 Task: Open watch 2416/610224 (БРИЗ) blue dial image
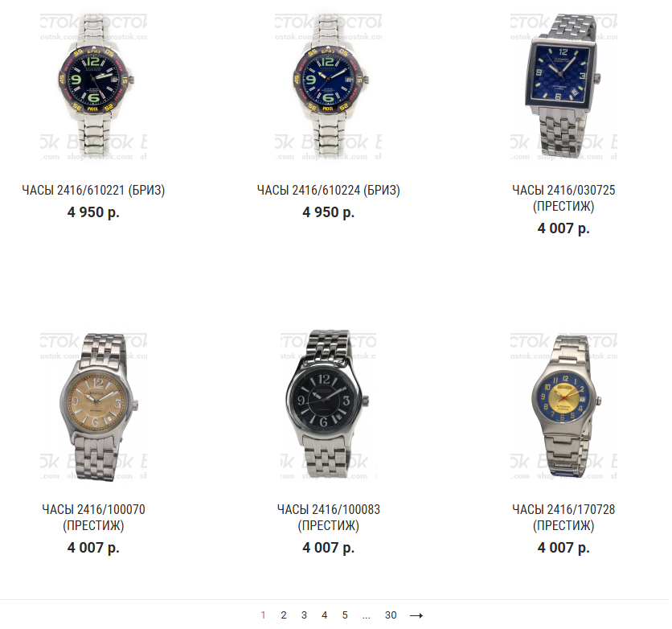(x=328, y=87)
